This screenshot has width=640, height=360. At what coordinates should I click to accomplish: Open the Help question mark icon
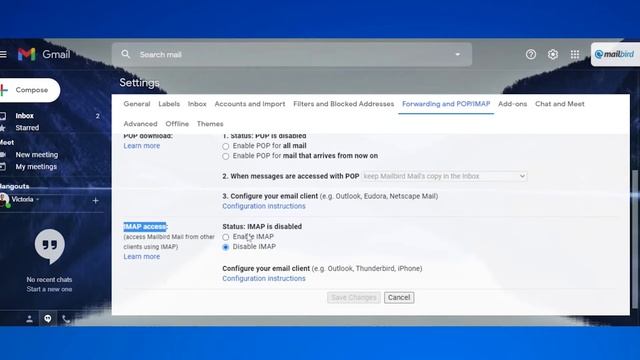[x=531, y=54]
